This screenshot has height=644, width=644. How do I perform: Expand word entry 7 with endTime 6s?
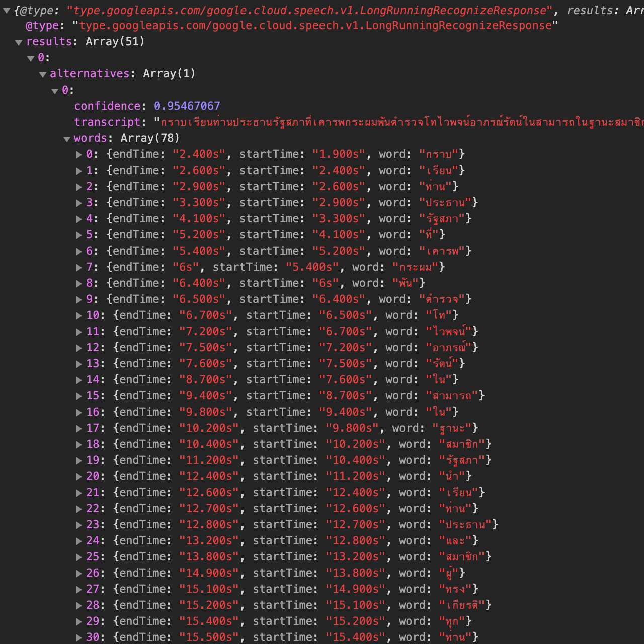pyautogui.click(x=79, y=268)
